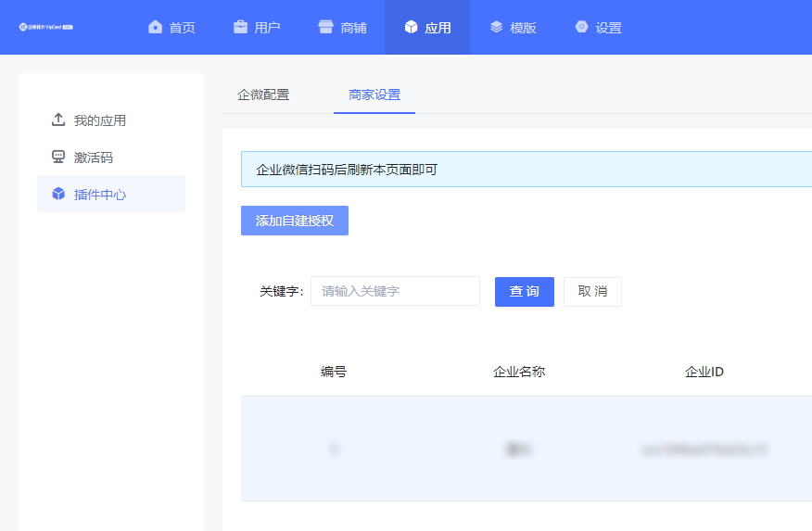This screenshot has width=812, height=531.
Task: Click the 查询 search button
Action: coord(525,292)
